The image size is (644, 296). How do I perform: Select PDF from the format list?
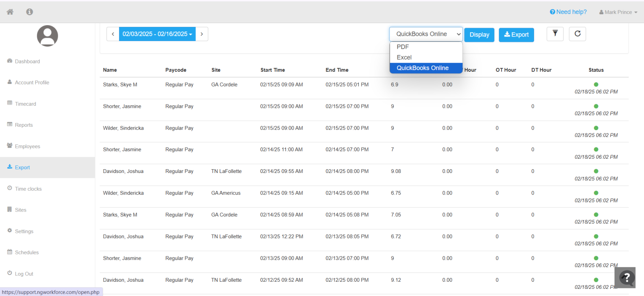pyautogui.click(x=402, y=47)
